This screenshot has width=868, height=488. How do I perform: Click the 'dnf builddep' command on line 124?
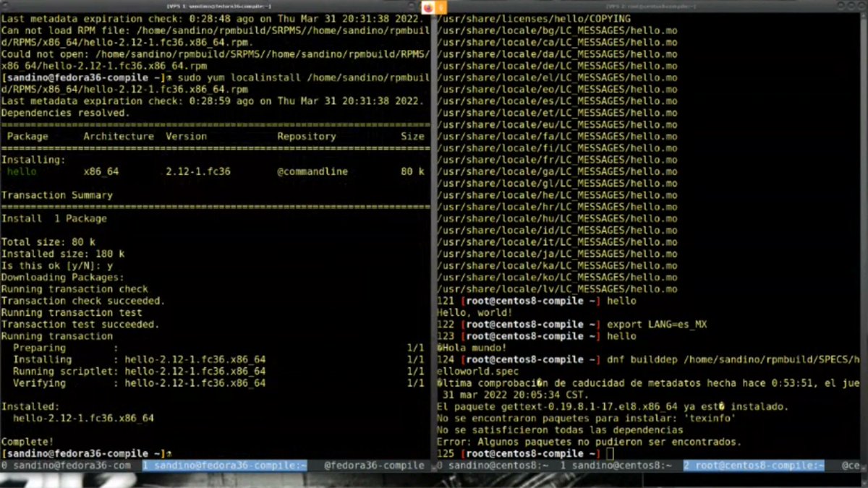(642, 360)
